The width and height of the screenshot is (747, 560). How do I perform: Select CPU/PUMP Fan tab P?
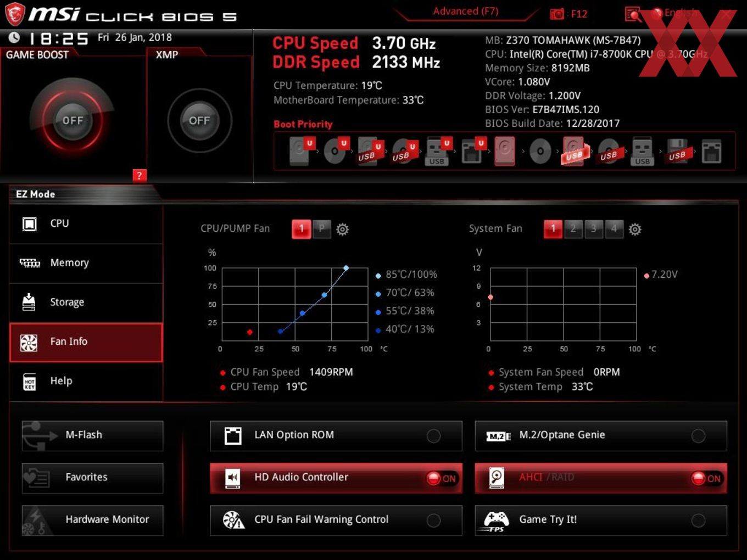322,229
